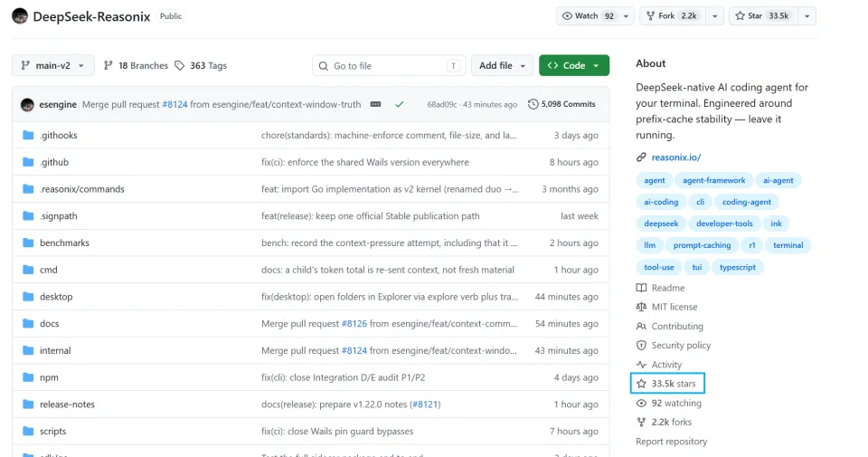Image resolution: width=868 pixels, height=457 pixels.
Task: Open the .signpath folder name
Action: click(x=59, y=216)
